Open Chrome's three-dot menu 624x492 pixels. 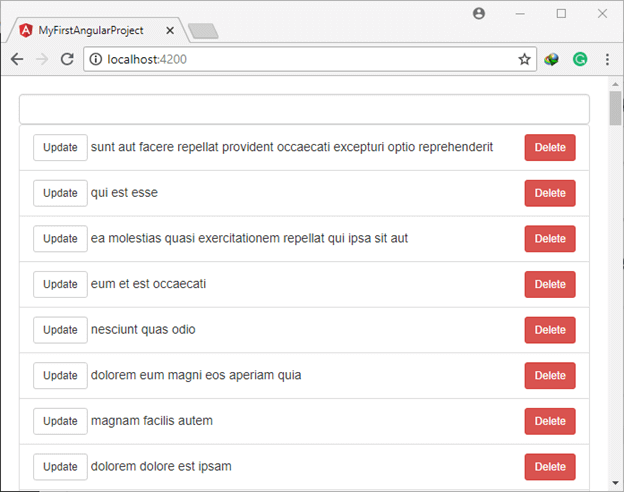607,59
